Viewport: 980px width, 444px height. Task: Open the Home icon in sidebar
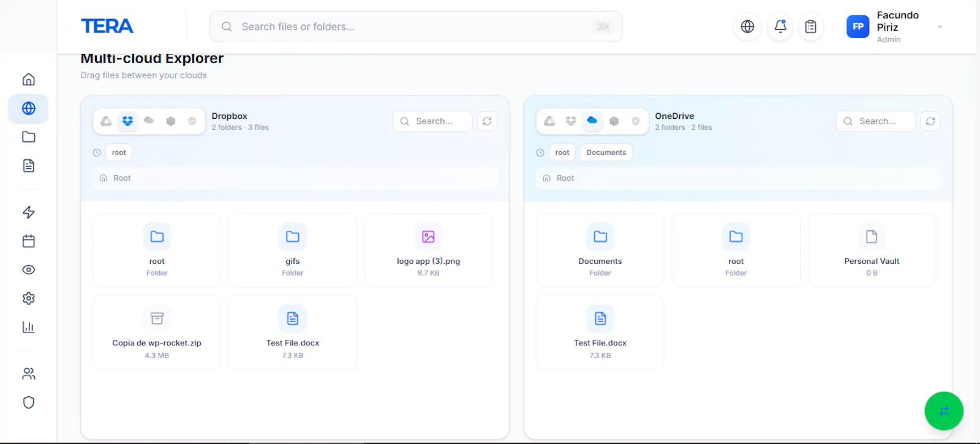point(28,80)
